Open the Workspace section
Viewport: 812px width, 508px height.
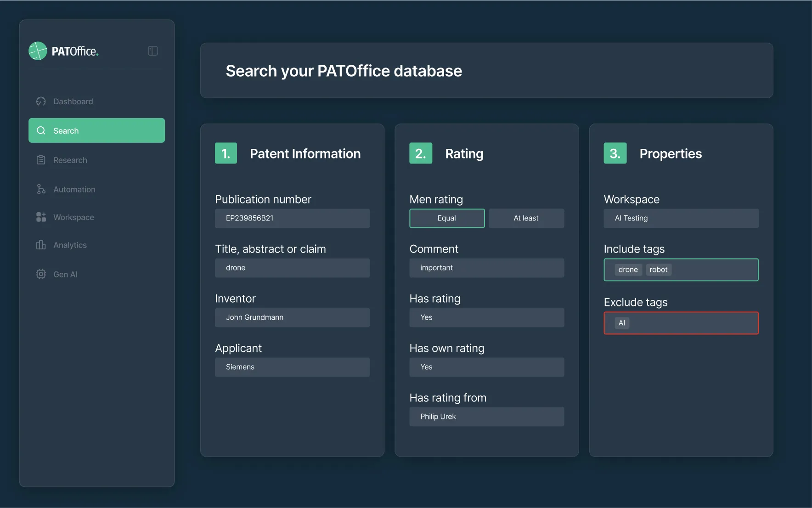pyautogui.click(x=73, y=217)
